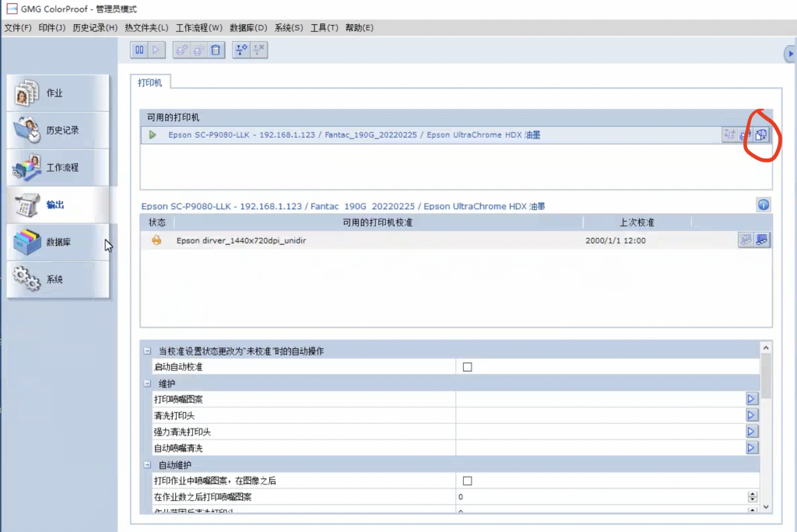Click the first add-printer toolbar icon

point(181,50)
